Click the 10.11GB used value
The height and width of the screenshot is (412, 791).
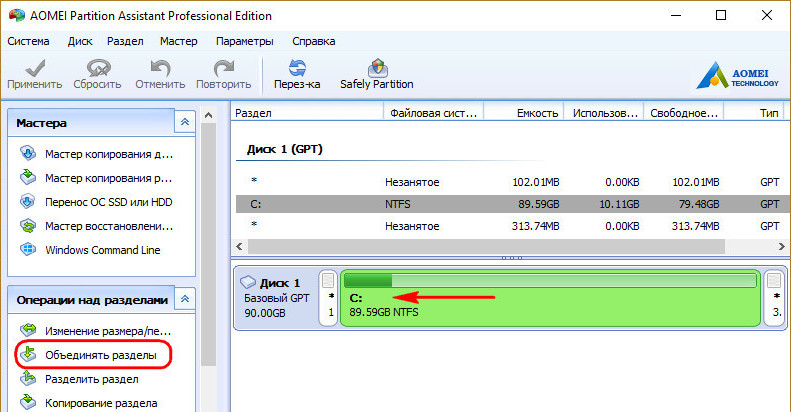tap(619, 204)
